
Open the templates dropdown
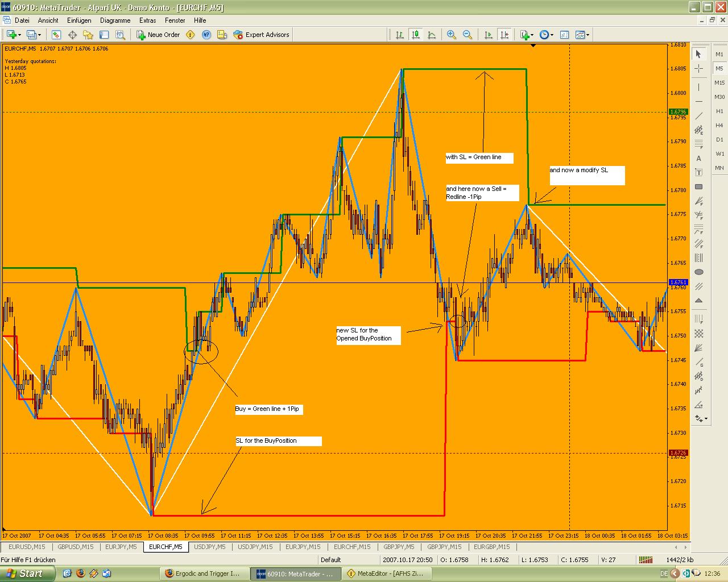[x=588, y=35]
